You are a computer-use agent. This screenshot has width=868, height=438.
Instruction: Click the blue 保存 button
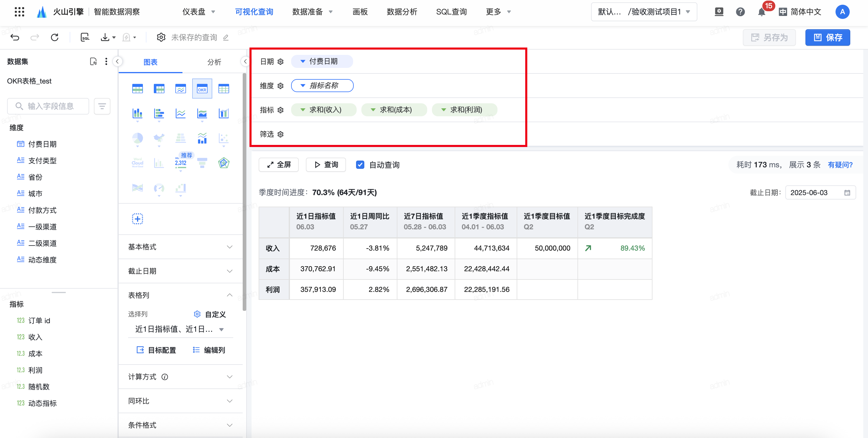[828, 37]
